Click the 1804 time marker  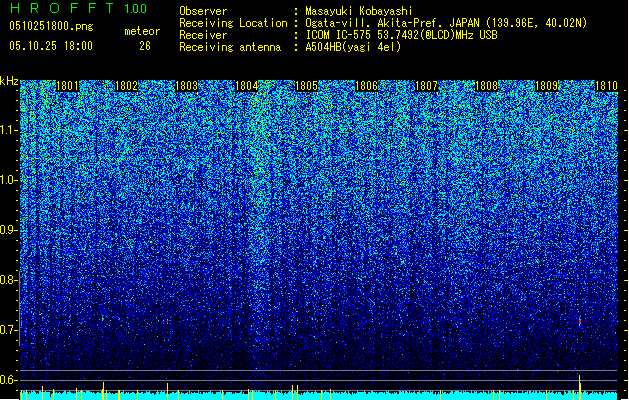click(246, 86)
